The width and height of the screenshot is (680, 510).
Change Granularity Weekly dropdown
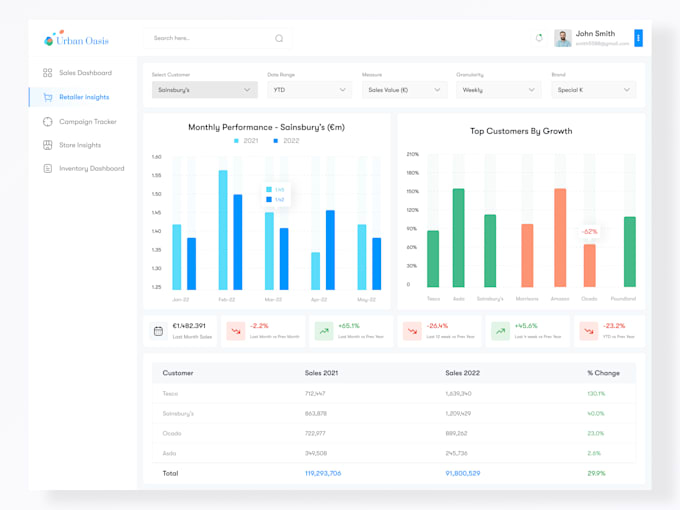coord(498,90)
